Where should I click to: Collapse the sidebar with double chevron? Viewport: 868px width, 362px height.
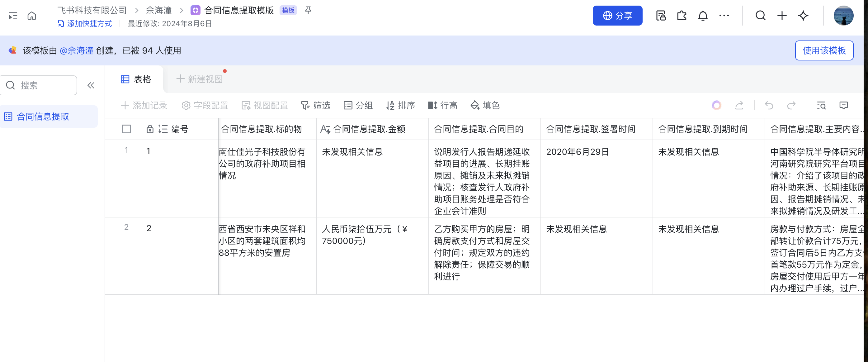pos(91,85)
